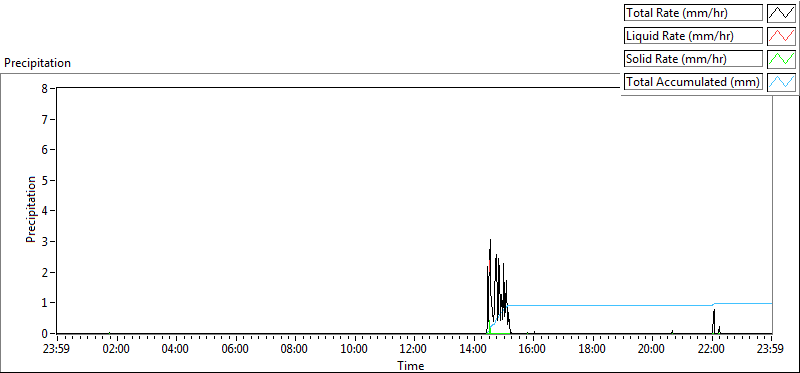This screenshot has height=373, width=800.
Task: Open the Liquid Rate plot style icon
Action: point(782,36)
